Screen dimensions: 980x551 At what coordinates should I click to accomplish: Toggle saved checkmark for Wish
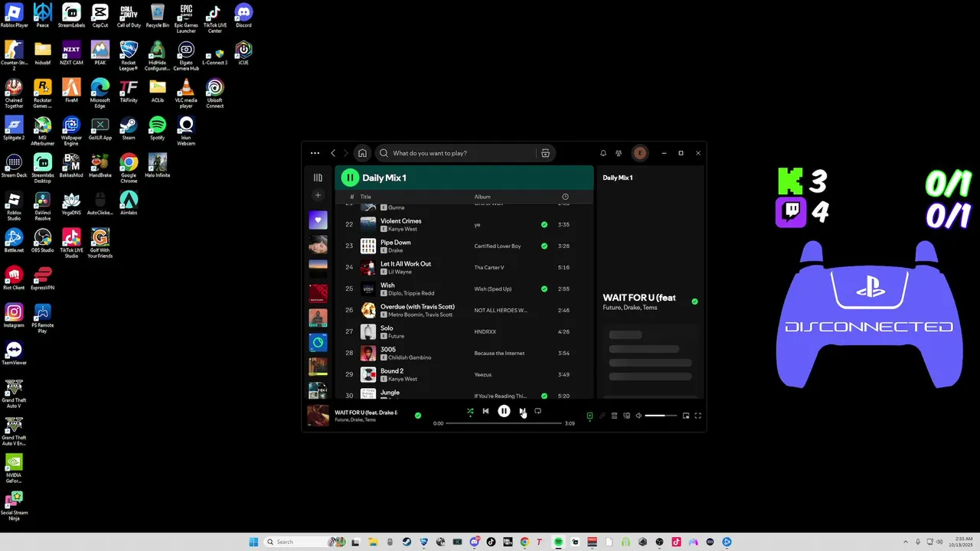(544, 289)
